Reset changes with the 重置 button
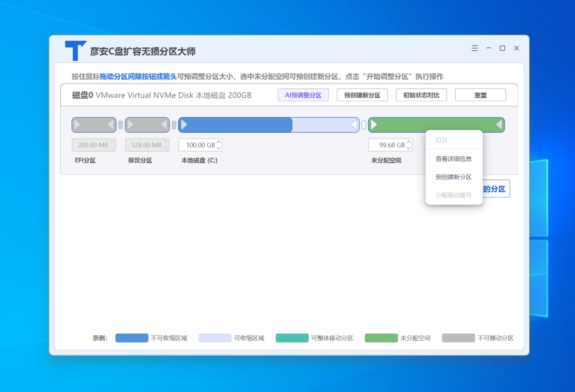The image size is (575, 392). [x=481, y=95]
